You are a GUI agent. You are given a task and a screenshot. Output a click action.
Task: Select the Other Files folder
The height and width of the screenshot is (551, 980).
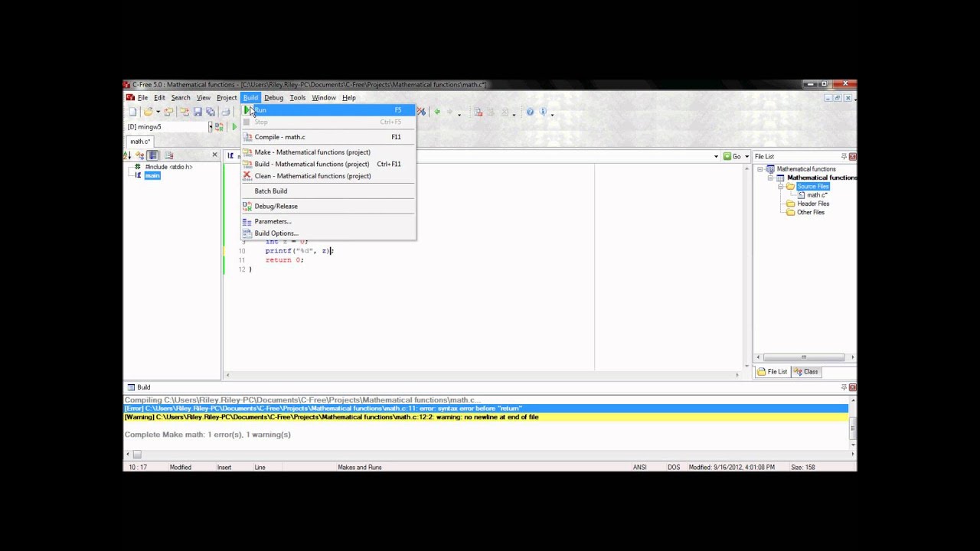point(811,213)
